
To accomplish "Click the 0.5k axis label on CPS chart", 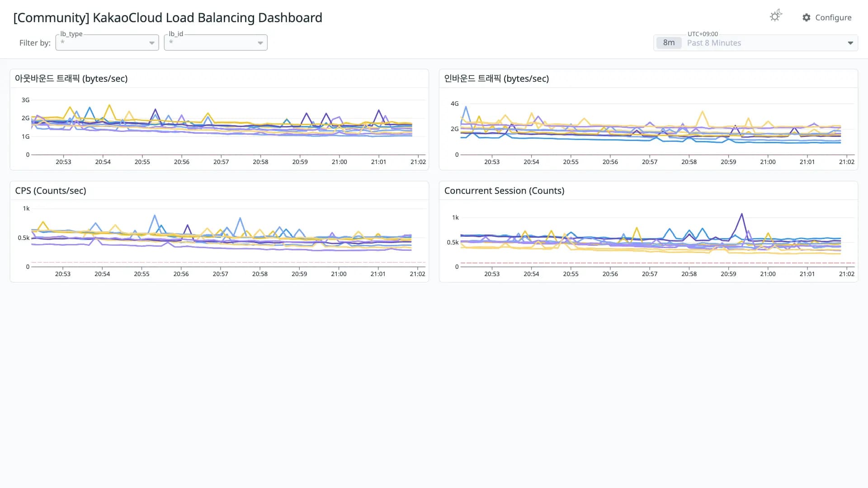I will pyautogui.click(x=24, y=238).
